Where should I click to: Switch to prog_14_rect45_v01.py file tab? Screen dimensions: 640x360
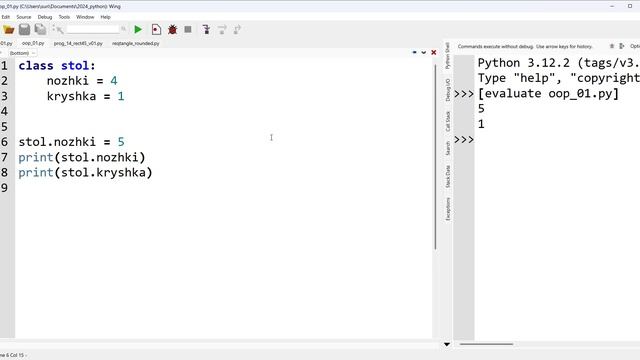click(x=78, y=43)
